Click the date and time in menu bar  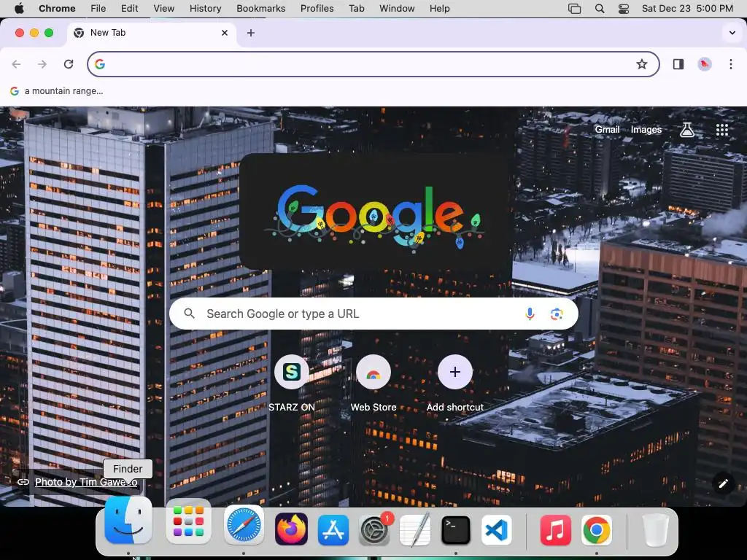point(687,9)
